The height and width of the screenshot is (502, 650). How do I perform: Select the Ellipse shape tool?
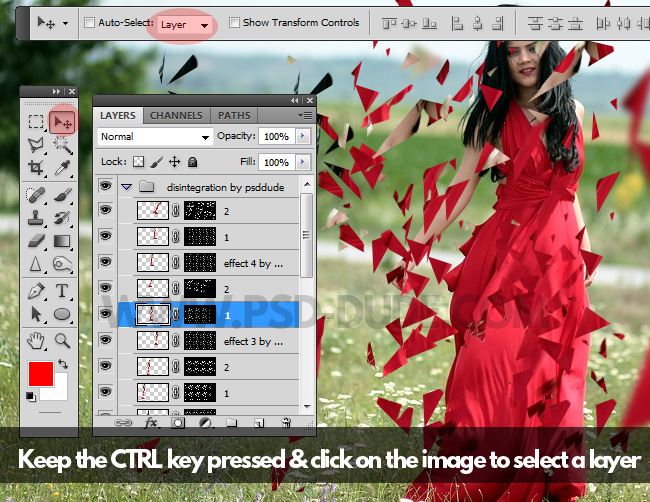click(62, 314)
